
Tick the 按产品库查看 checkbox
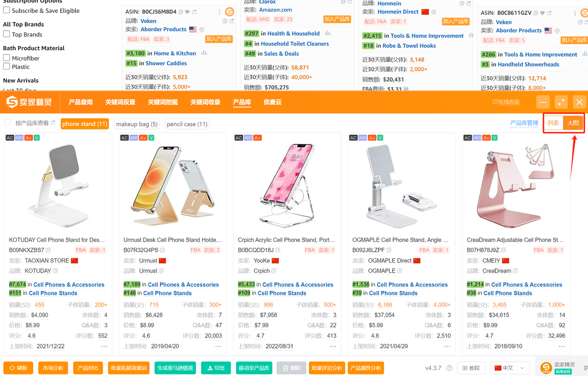(x=7, y=123)
